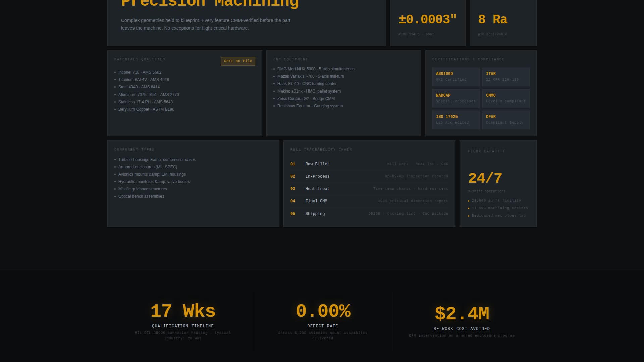The image size is (644, 362).
Task: Click the ±0.0003" tolerance stat
Action: [x=427, y=20]
